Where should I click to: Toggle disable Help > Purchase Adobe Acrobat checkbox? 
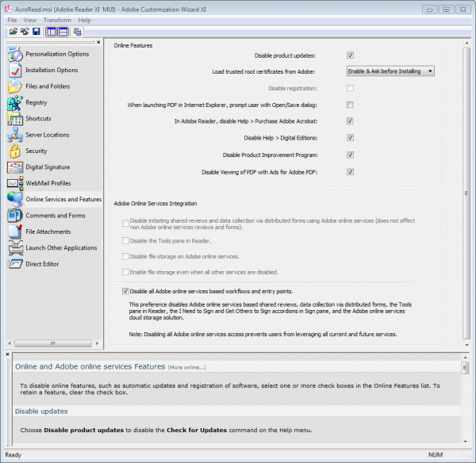click(350, 121)
